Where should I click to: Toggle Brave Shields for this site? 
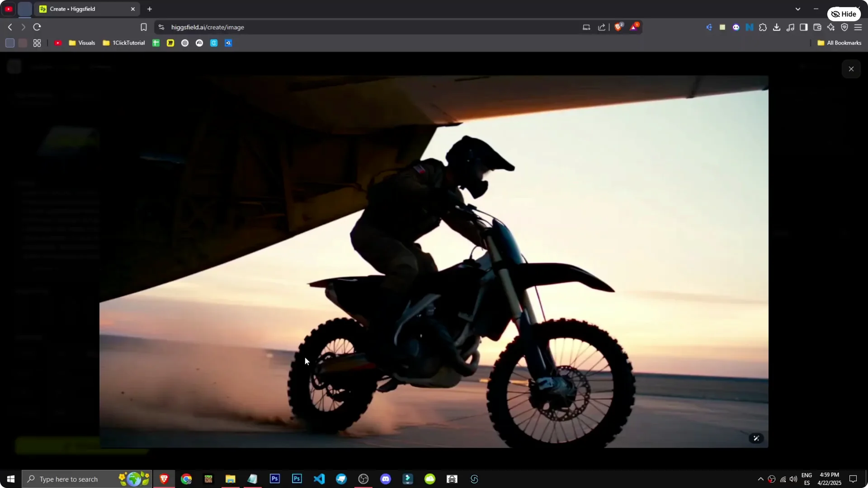618,27
